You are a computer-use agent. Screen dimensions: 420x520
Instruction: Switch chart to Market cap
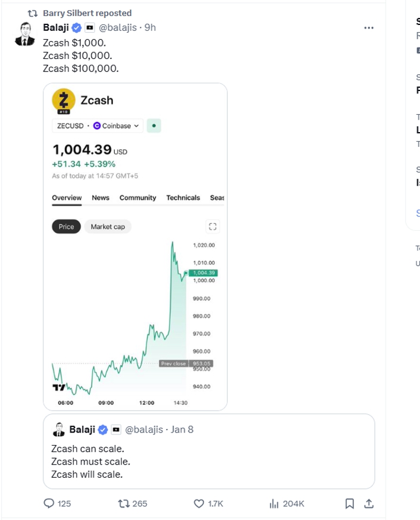[108, 227]
